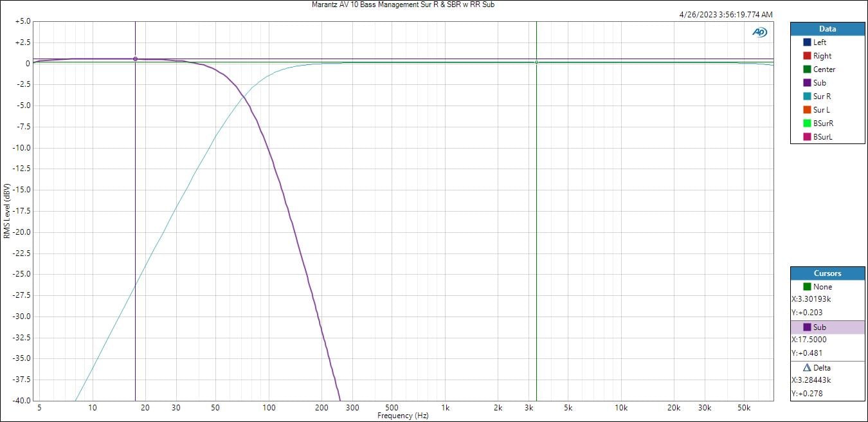Toggle the Center trace in Data legend
The image size is (868, 422).
(x=824, y=69)
